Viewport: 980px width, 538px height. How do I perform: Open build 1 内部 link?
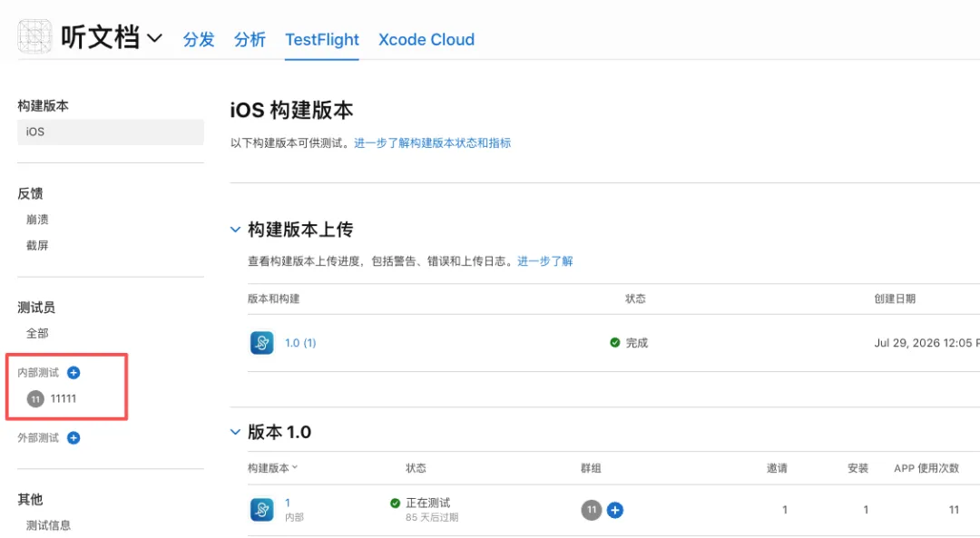[289, 503]
